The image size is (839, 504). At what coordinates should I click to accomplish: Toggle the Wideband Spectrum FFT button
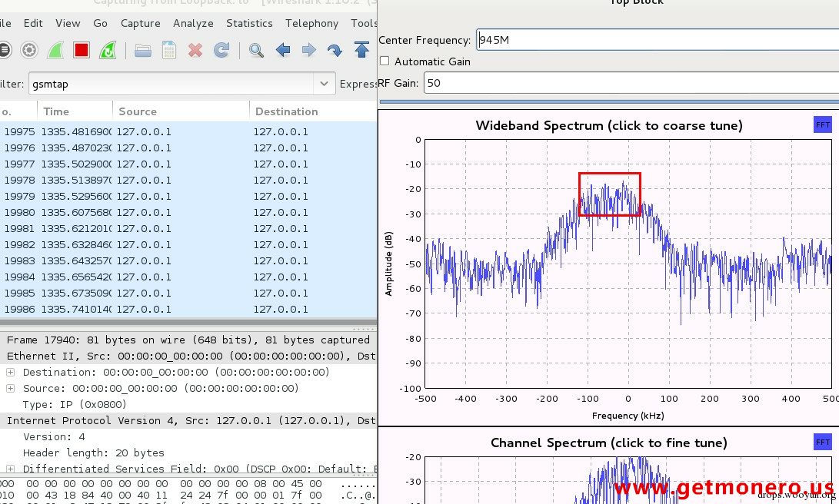(822, 124)
